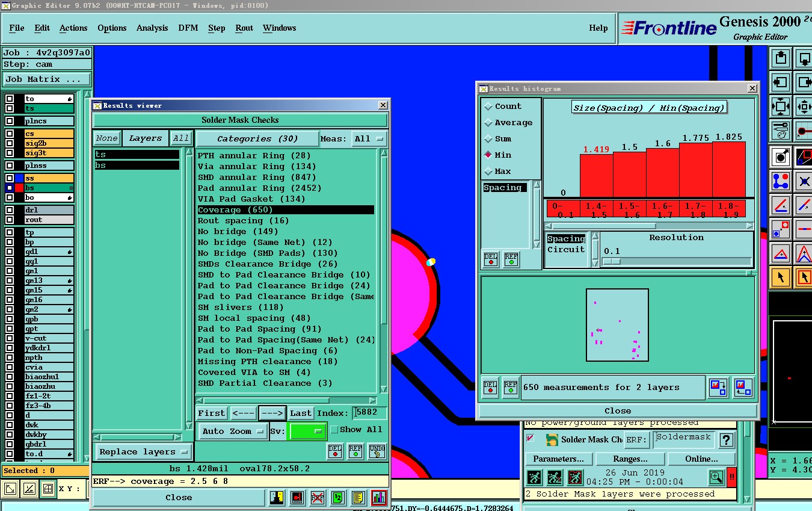Click the board thumbnail with magenta points in histogram
This screenshot has height=511, width=812.
pyautogui.click(x=618, y=325)
